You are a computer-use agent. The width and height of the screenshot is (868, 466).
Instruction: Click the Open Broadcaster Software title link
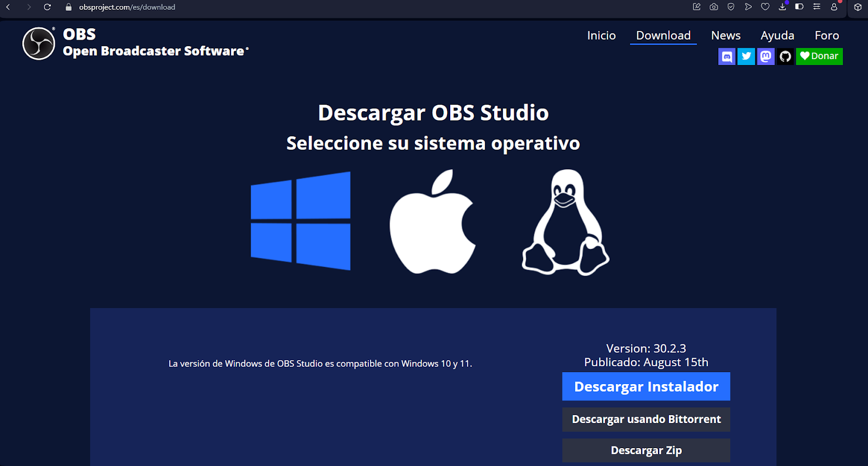point(156,51)
